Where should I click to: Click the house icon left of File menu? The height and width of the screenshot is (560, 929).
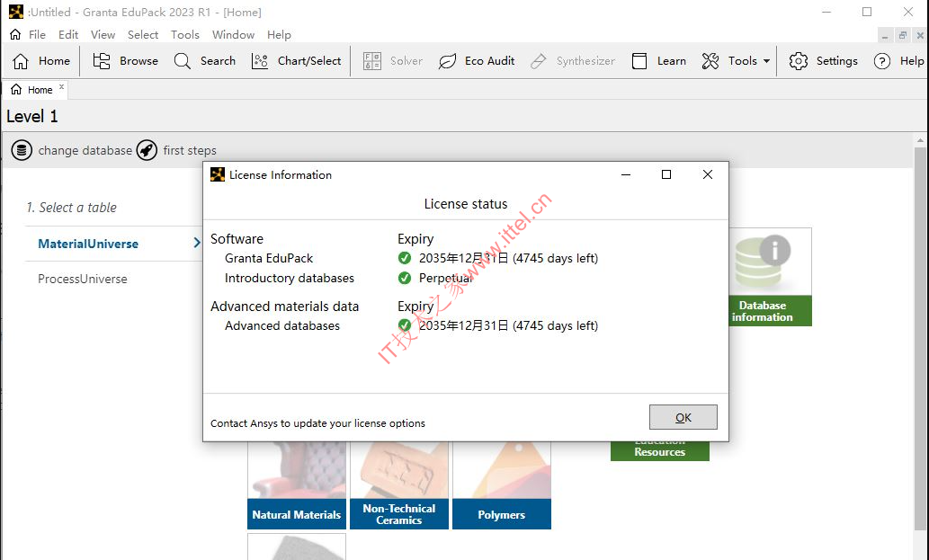[x=15, y=34]
